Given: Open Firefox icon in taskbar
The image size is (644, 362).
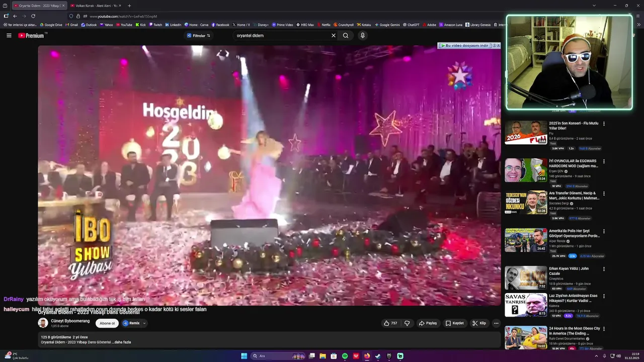Looking at the screenshot, I should point(367,356).
